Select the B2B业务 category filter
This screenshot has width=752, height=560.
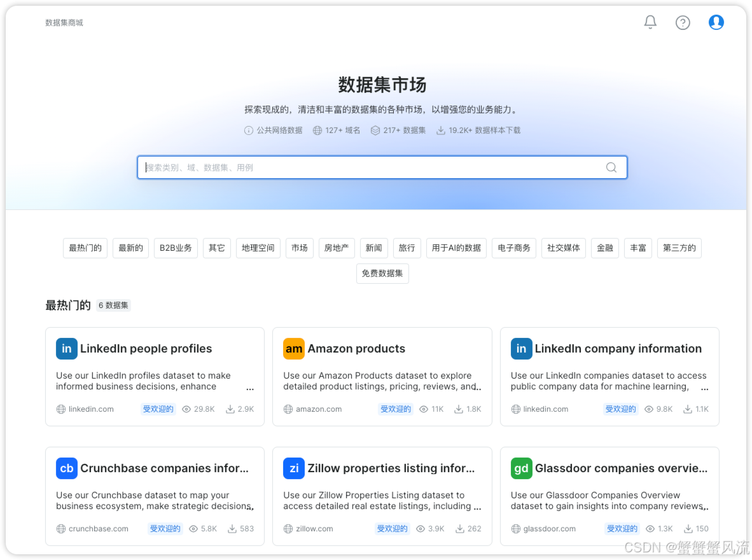tap(176, 248)
